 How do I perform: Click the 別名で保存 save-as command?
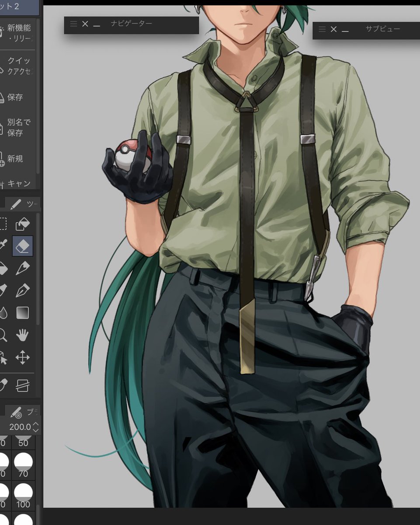tap(15, 127)
